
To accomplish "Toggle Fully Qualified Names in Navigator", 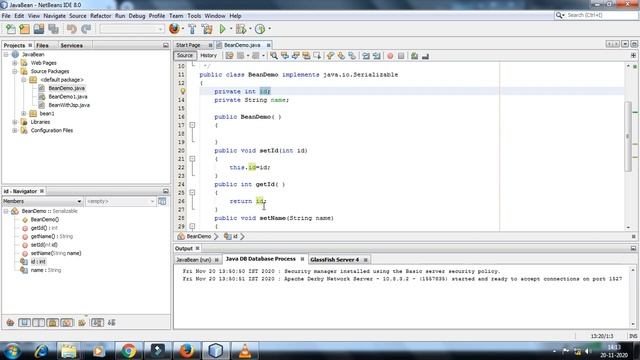I will tap(82, 323).
